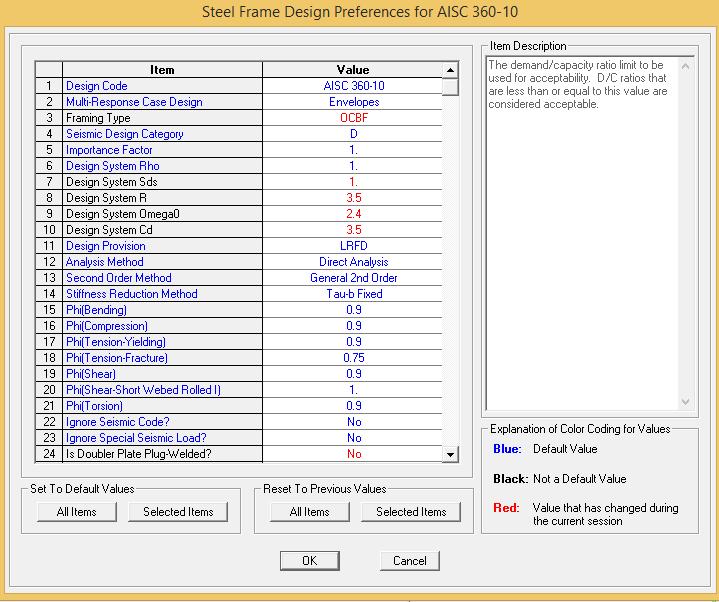Edit Phi(Shear-Short Webed Rolled I) value

pos(354,390)
